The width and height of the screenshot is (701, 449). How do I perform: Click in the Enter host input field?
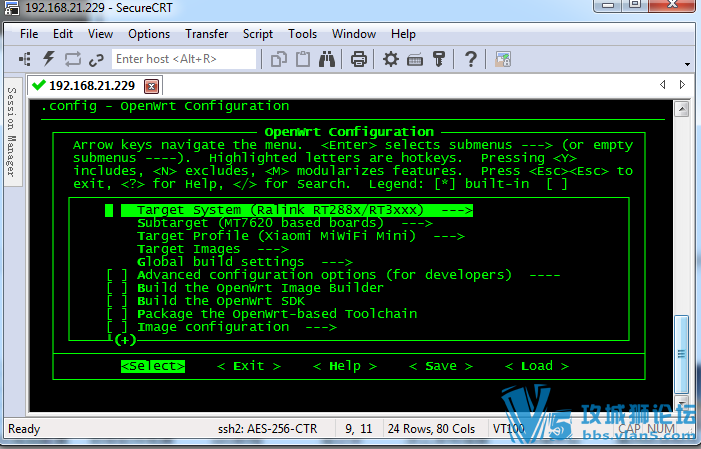pos(184,59)
